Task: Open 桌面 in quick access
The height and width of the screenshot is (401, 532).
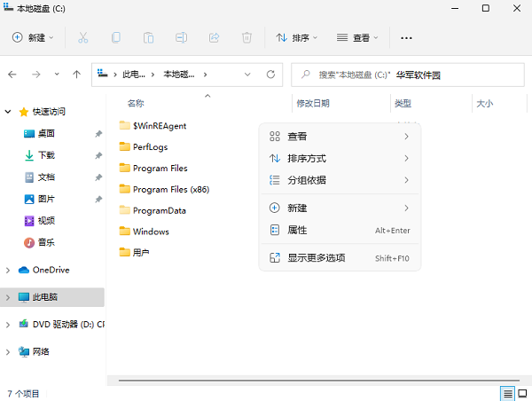Action: (46, 133)
